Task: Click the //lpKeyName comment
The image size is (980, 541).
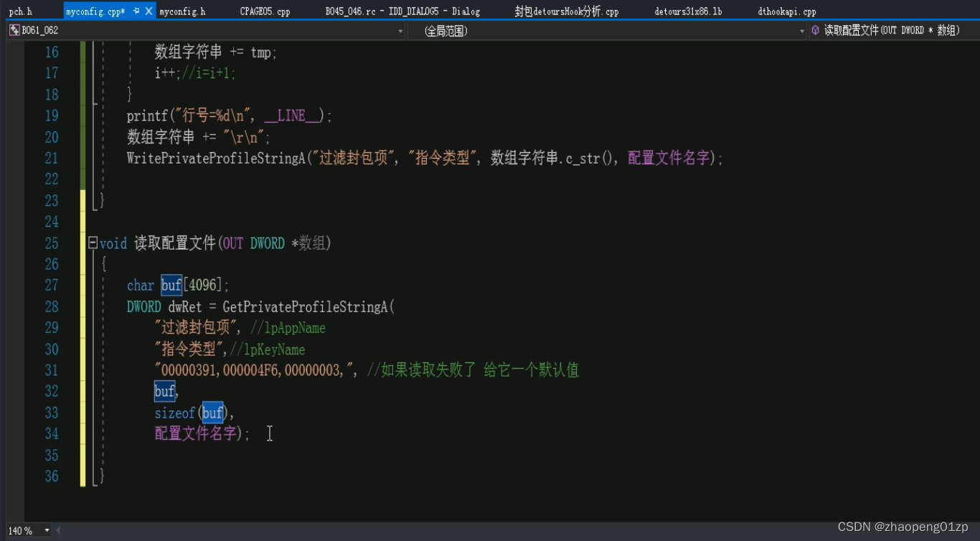Action: tap(268, 349)
